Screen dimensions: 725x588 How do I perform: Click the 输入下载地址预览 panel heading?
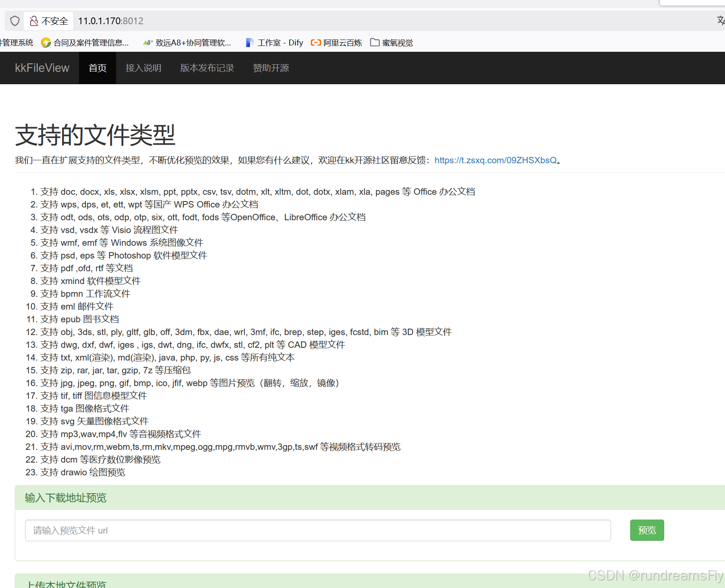pyautogui.click(x=65, y=498)
